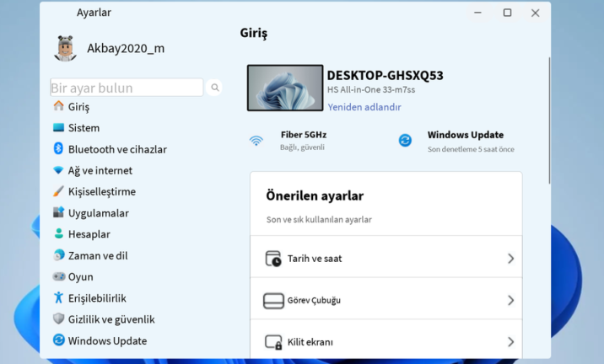Click the Uygulamalar apps icon
Viewport: 604px width, 364px height.
(x=58, y=212)
